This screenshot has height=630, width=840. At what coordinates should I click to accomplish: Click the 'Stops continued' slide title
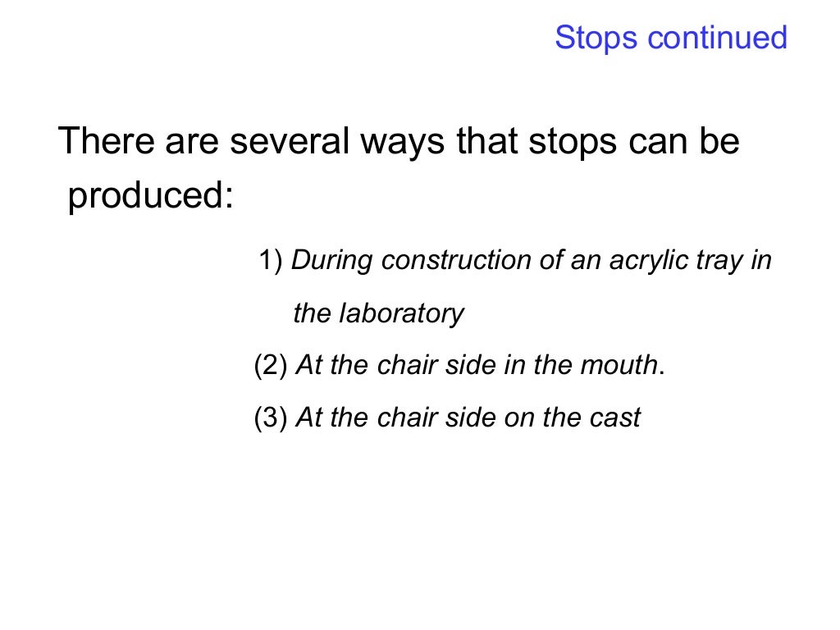click(x=671, y=38)
